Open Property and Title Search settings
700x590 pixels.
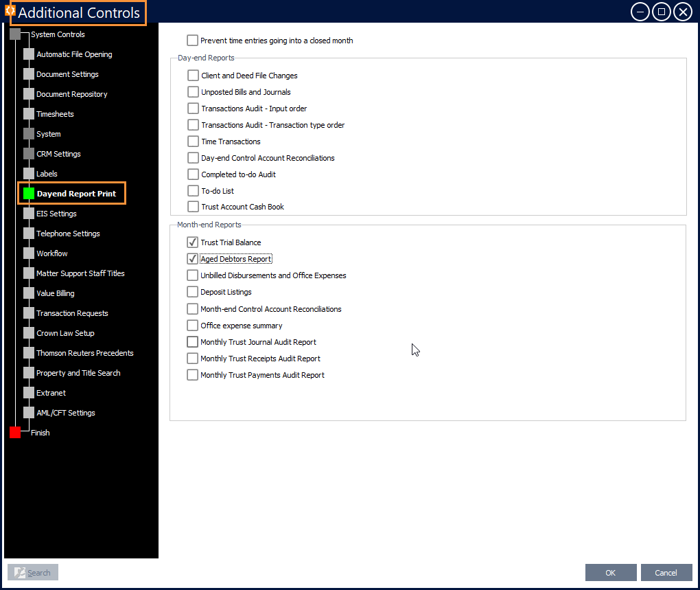click(78, 373)
